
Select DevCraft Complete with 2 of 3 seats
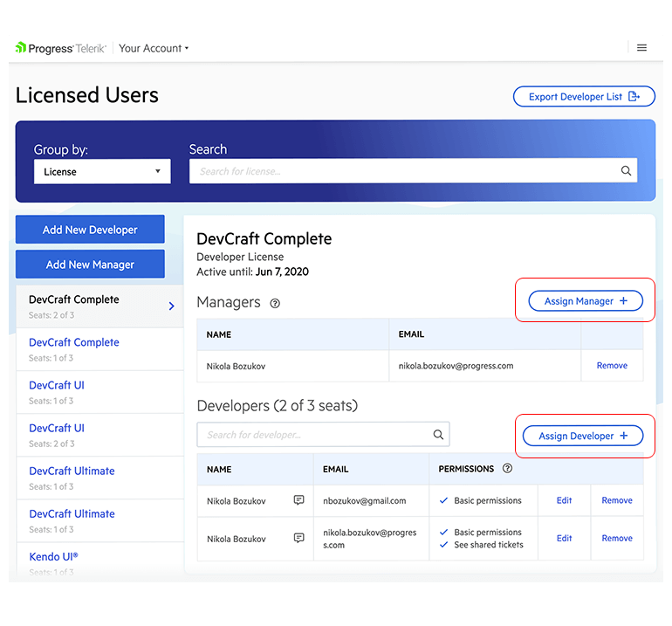pos(99,306)
